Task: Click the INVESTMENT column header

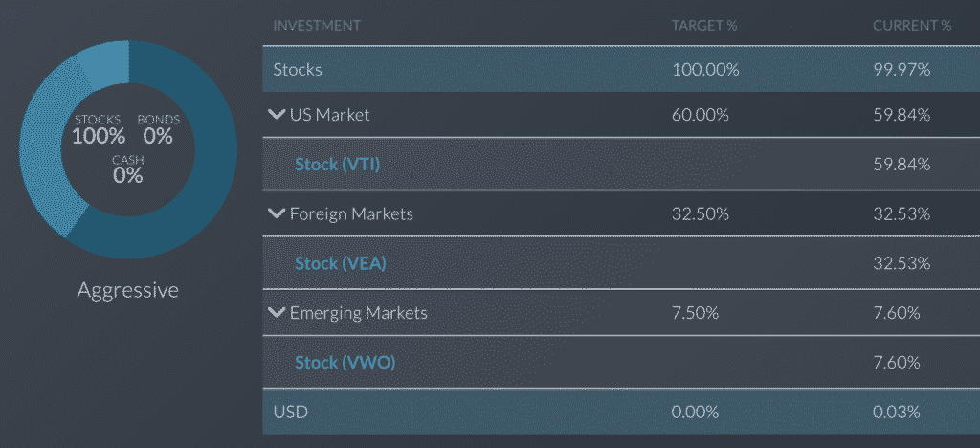Action: coord(317,26)
